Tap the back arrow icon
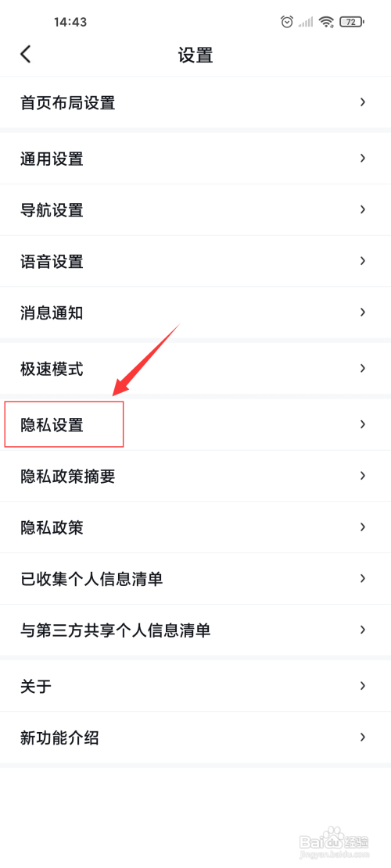 [26, 54]
